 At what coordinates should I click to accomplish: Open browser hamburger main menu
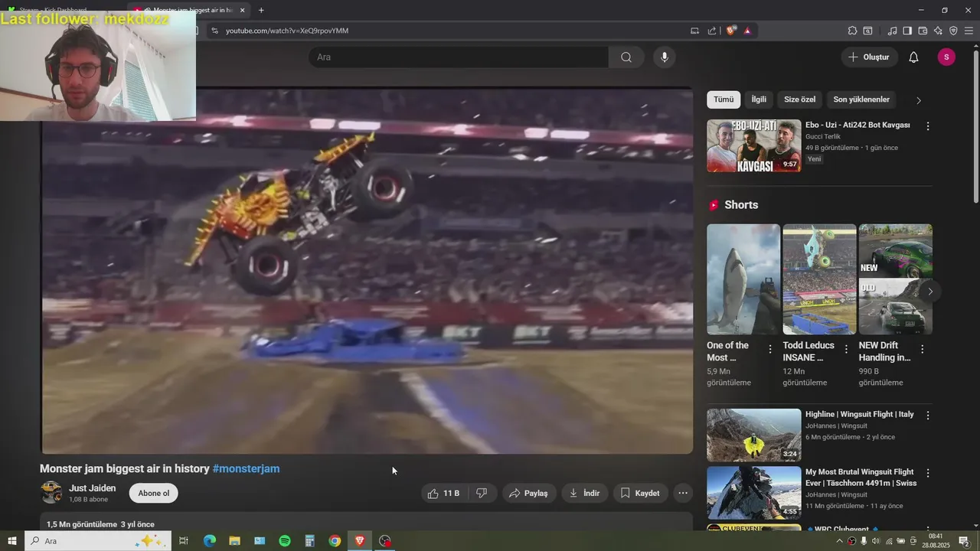point(969,31)
